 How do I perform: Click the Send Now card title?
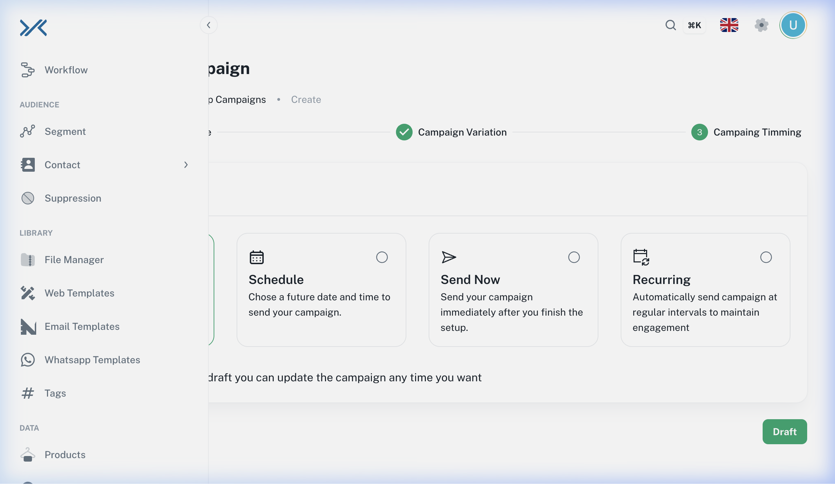(x=470, y=279)
